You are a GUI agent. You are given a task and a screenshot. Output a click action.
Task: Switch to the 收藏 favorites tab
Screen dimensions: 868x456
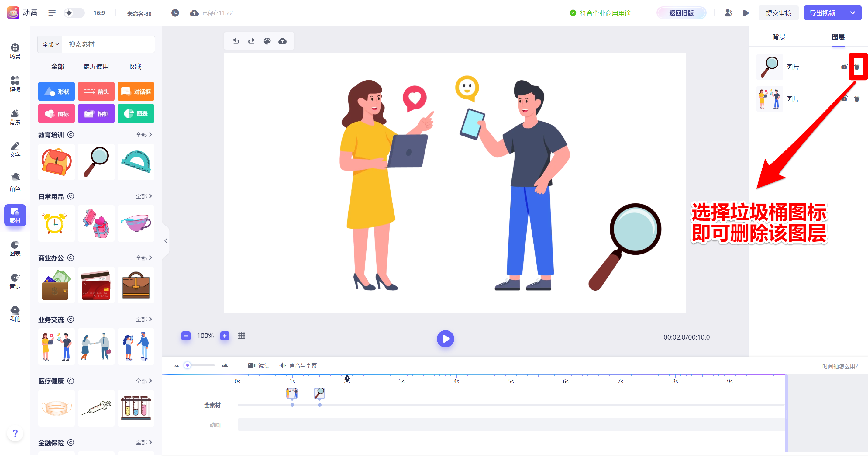[x=135, y=67]
